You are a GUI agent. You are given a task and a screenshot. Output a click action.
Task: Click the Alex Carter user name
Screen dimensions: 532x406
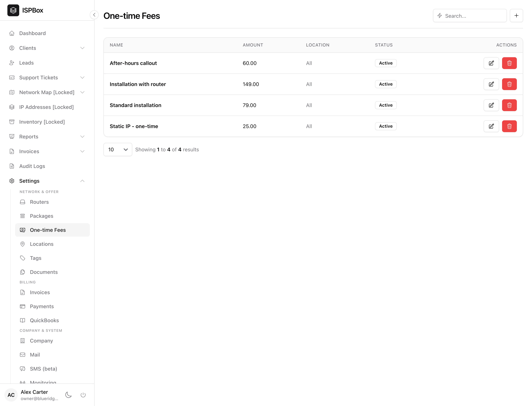click(x=34, y=392)
